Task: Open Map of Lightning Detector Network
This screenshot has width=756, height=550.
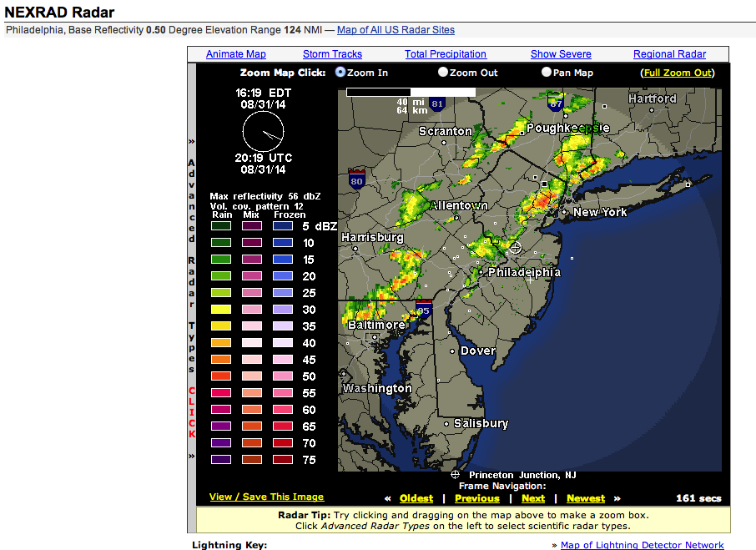Action: pos(643,545)
